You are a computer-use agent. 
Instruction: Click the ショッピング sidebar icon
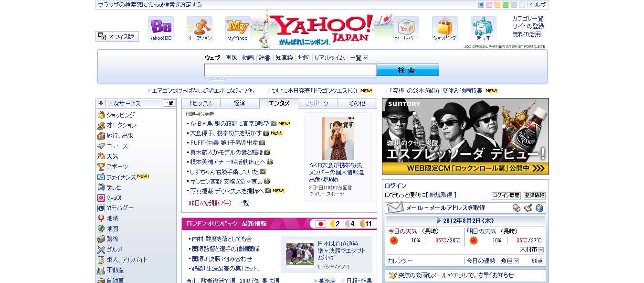click(101, 115)
